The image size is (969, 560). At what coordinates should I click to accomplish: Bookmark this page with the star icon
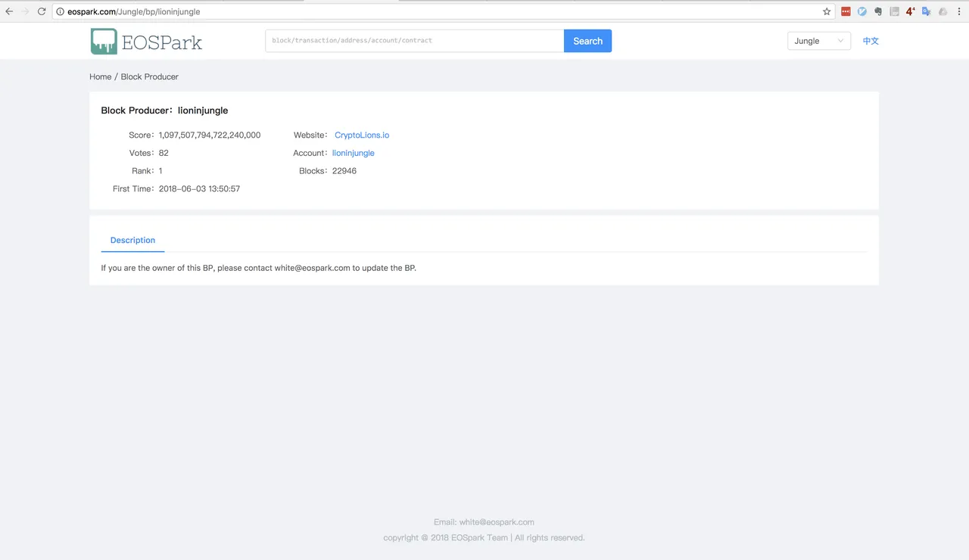tap(827, 11)
